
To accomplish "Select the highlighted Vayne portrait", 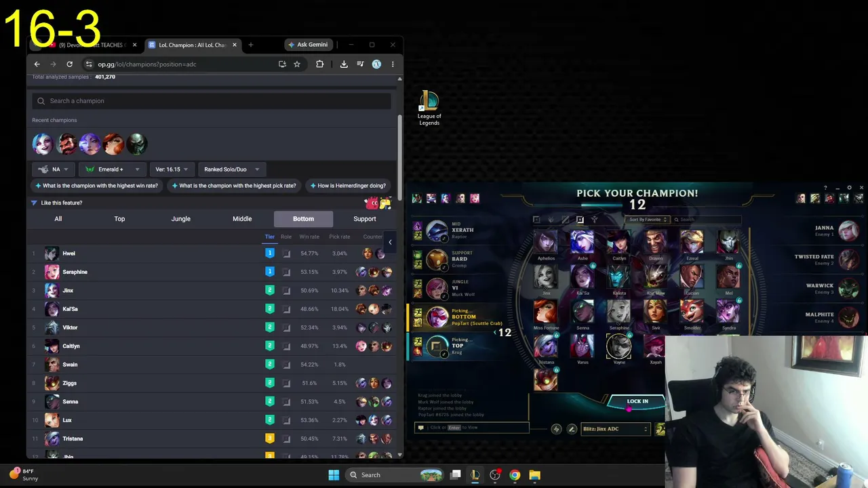I will pyautogui.click(x=619, y=346).
